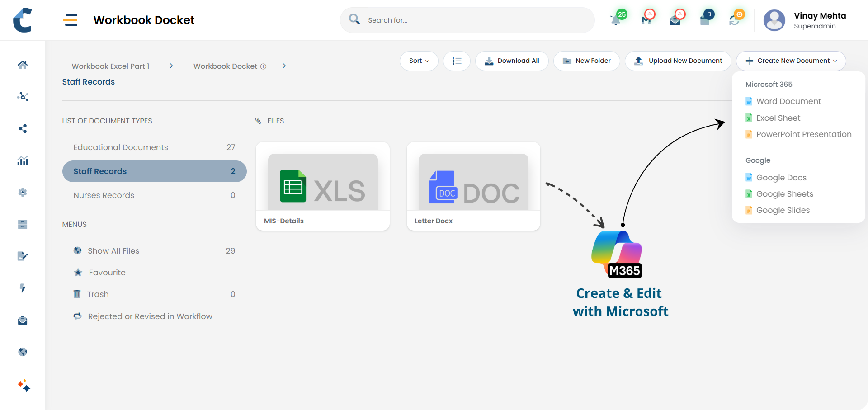The image size is (868, 410).
Task: Open Vinay Mehta profile menu
Action: (x=805, y=20)
